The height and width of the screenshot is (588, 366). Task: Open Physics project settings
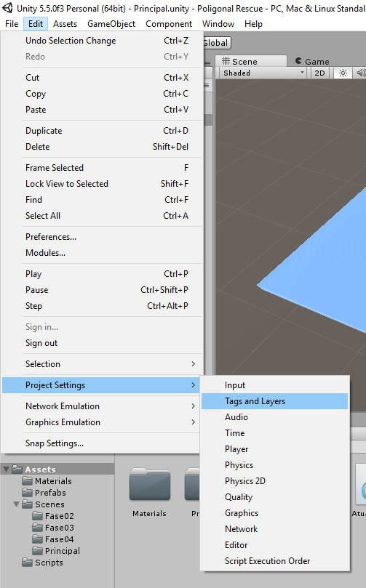pos(275,465)
